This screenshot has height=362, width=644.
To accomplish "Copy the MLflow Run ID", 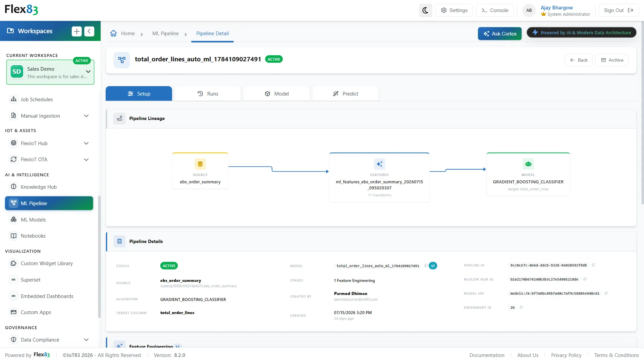I will click(585, 279).
